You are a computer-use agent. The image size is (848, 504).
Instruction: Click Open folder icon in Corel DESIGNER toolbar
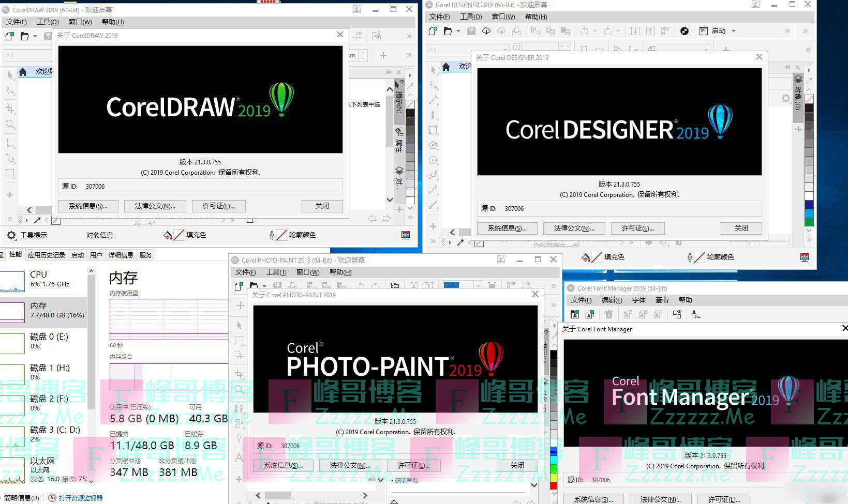click(448, 31)
